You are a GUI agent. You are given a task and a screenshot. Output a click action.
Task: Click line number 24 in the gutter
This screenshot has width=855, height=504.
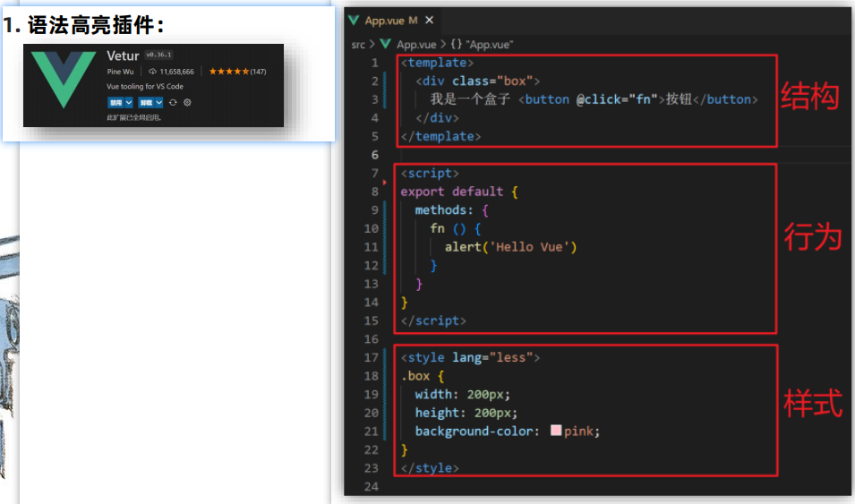[371, 487]
